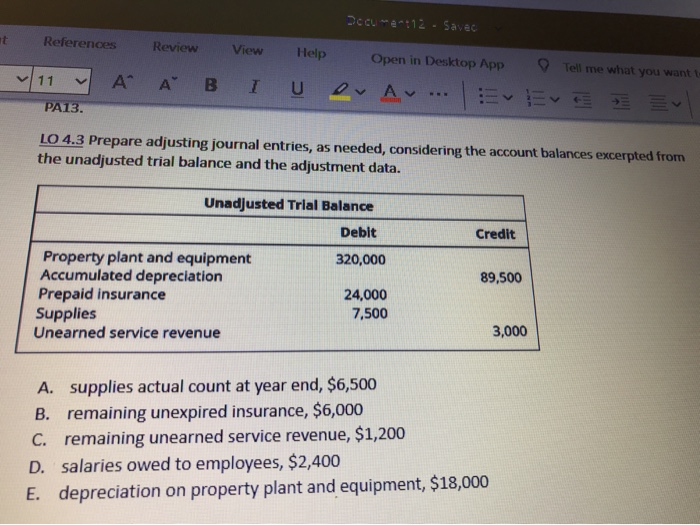Click the Bullets list icon
This screenshot has width=700, height=525.
[x=488, y=96]
